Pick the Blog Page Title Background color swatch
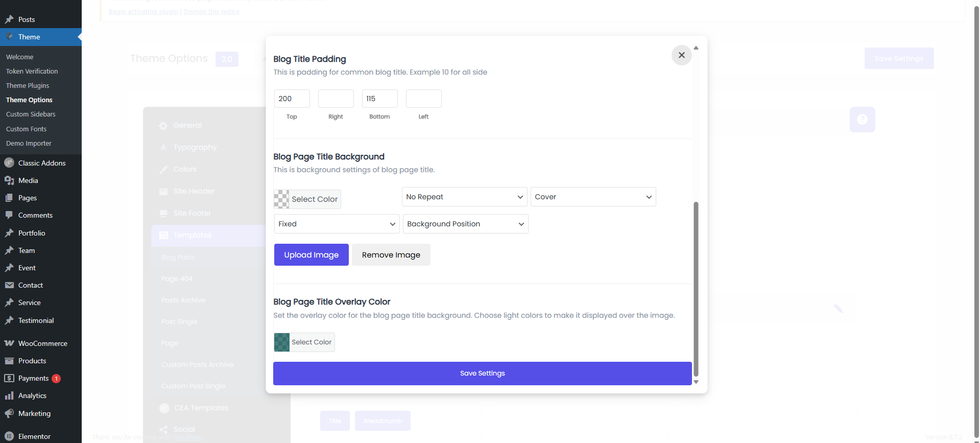 tap(281, 199)
